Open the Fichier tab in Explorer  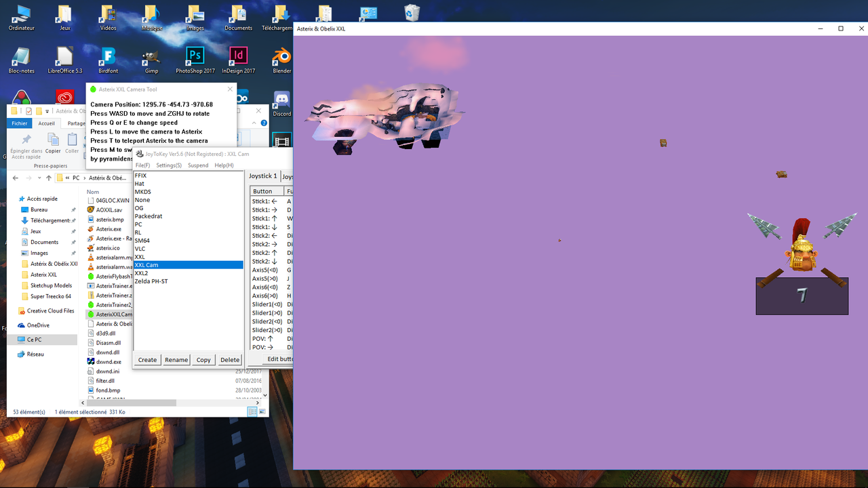coord(20,123)
